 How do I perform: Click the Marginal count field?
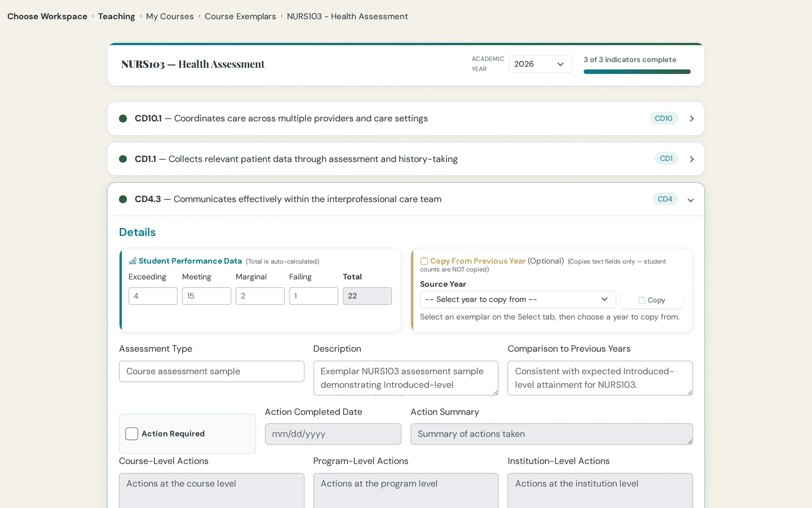(x=260, y=296)
